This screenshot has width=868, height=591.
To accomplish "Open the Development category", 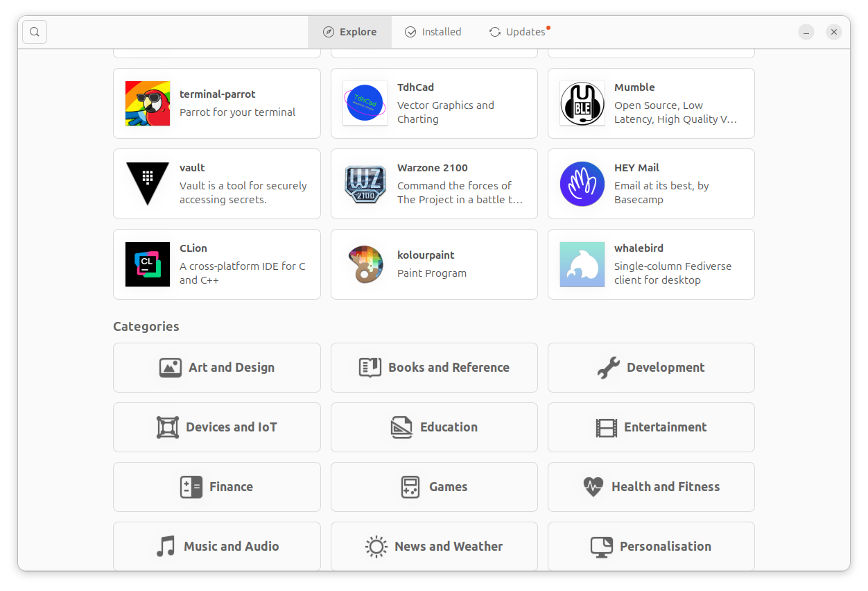I will tap(651, 368).
